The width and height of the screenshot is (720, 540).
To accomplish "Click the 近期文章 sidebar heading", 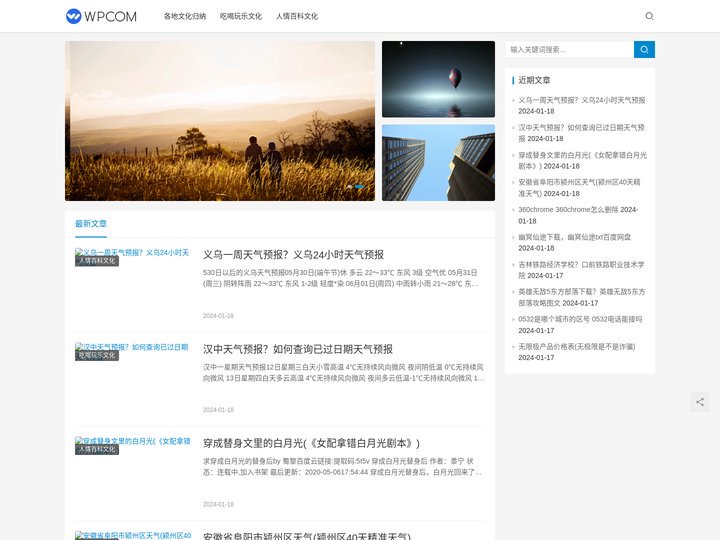I will click(x=534, y=80).
